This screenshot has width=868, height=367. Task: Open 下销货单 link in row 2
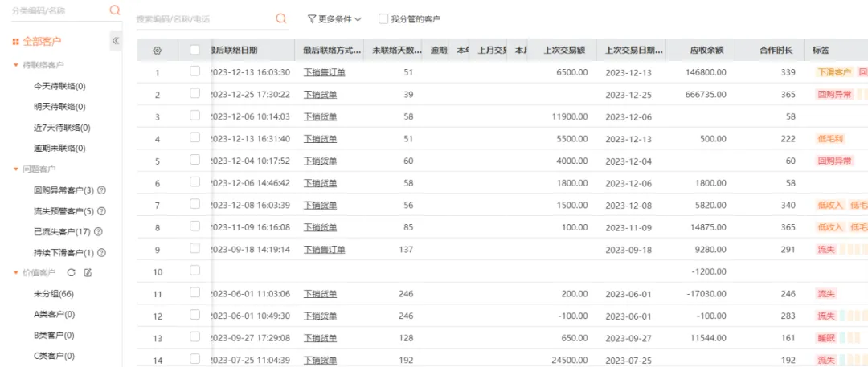pyautogui.click(x=320, y=95)
